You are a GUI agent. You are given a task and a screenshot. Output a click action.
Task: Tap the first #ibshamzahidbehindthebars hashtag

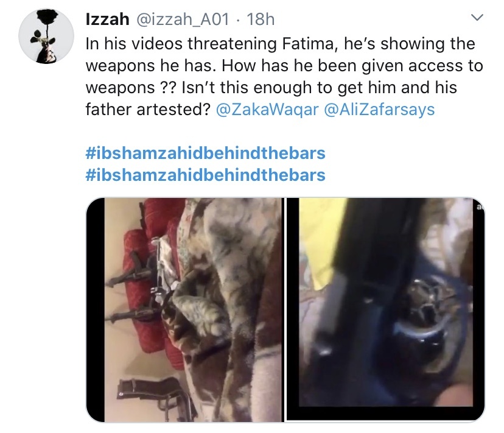click(x=205, y=153)
